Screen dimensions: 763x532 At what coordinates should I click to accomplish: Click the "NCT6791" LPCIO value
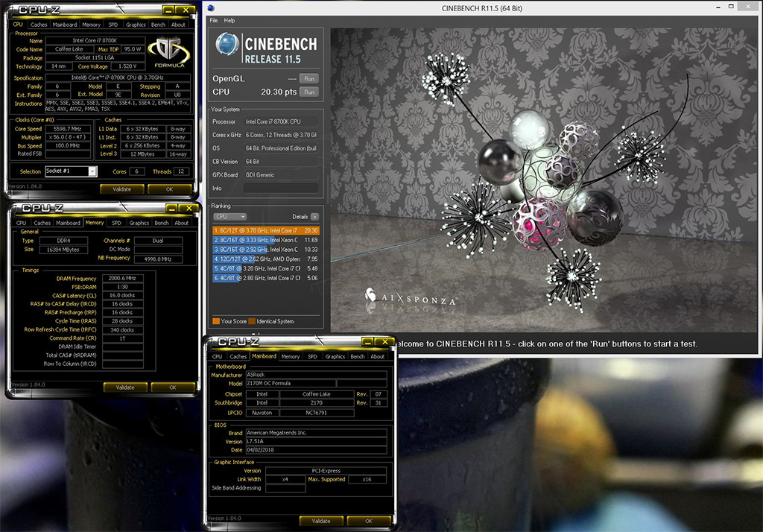pos(316,413)
